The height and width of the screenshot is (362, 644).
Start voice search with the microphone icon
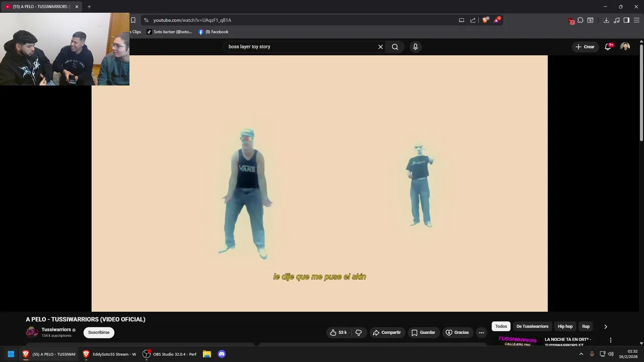point(415,47)
